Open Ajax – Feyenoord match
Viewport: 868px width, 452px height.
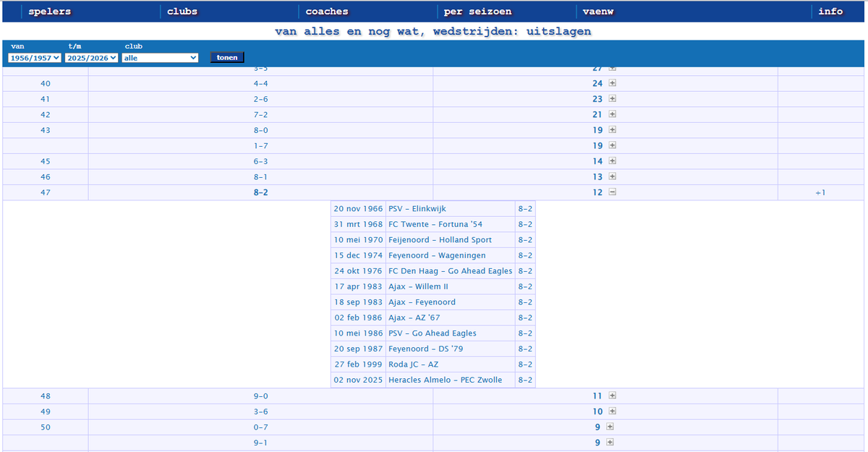422,302
